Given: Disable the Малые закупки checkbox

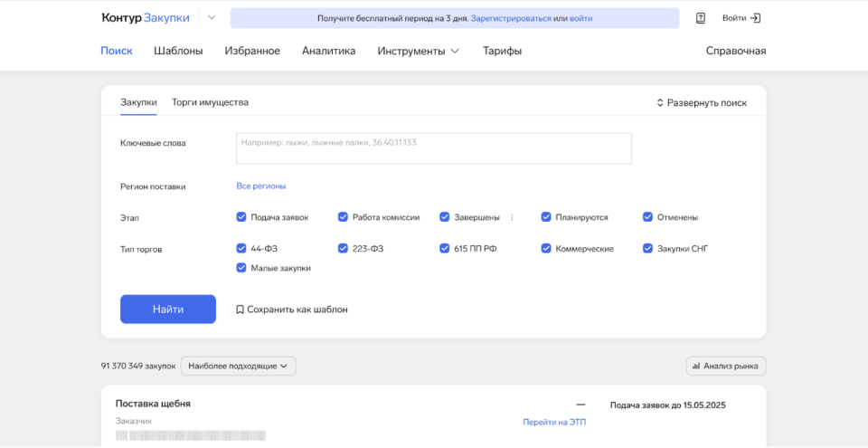Looking at the screenshot, I should pos(241,268).
